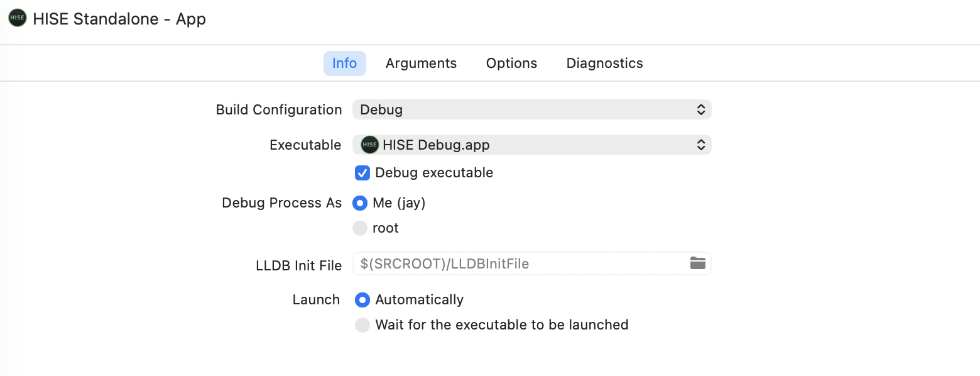
Task: Set Launch to Automatically
Action: (362, 300)
